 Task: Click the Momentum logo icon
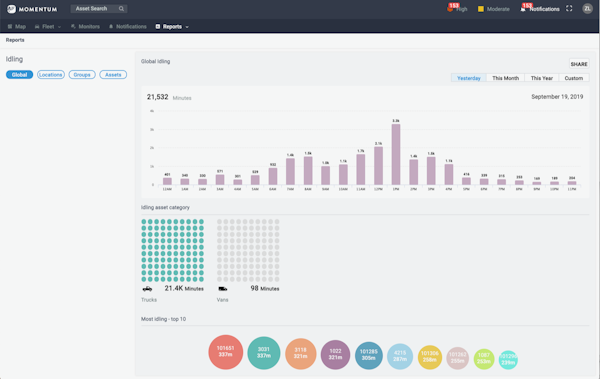pos(11,9)
